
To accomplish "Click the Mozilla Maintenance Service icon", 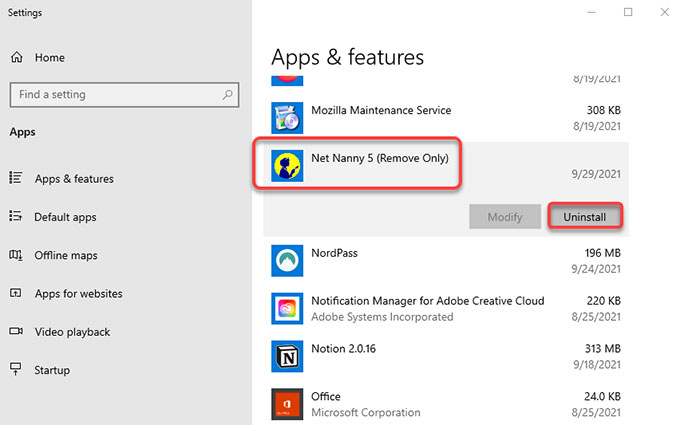I will click(287, 118).
